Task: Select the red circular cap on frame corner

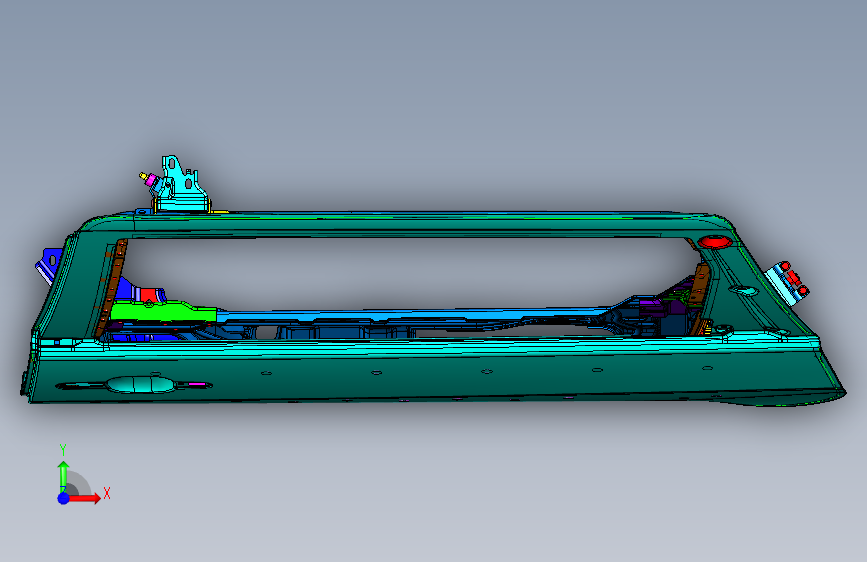Action: [714, 242]
